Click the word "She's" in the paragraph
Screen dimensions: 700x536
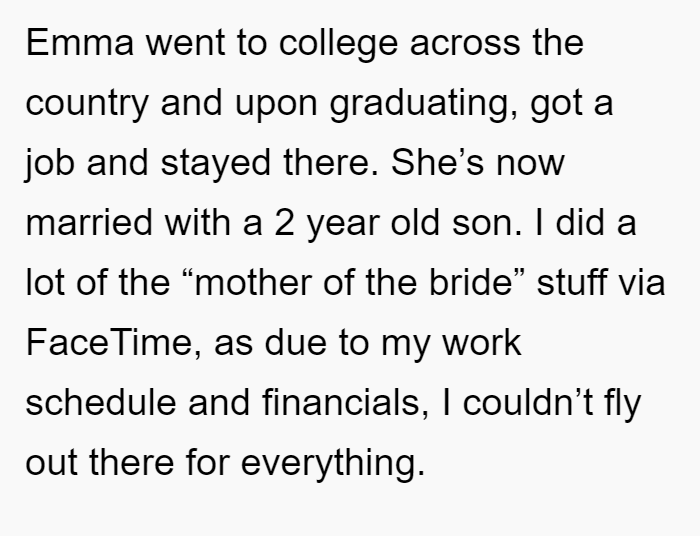click(437, 162)
